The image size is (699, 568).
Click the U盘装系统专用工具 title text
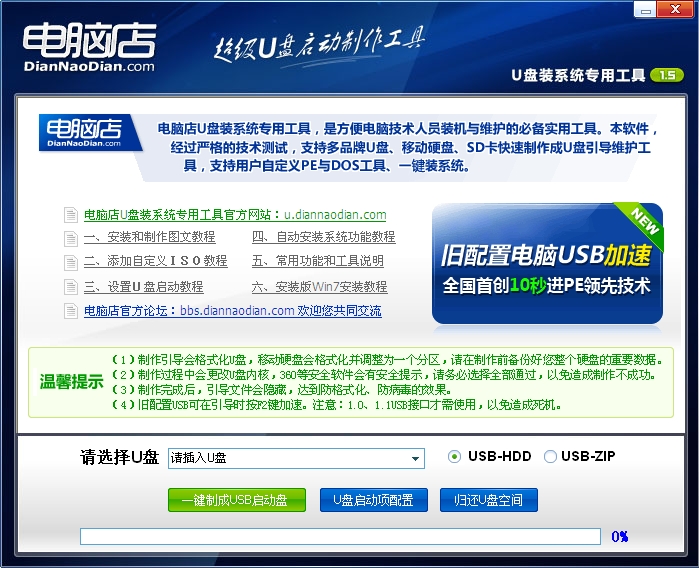tap(579, 75)
